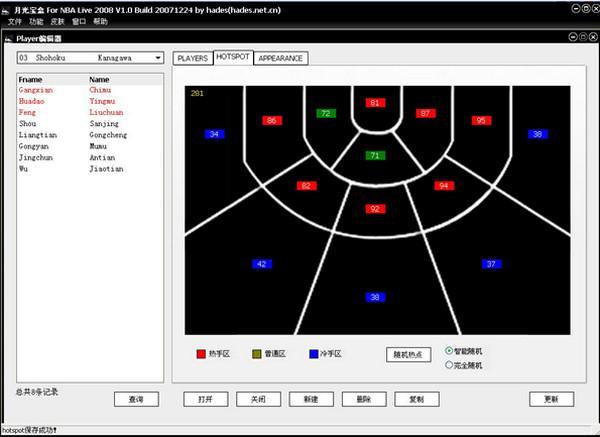The height and width of the screenshot is (437, 600).
Task: Click the red 81 hotspot under the basket
Action: pos(375,103)
